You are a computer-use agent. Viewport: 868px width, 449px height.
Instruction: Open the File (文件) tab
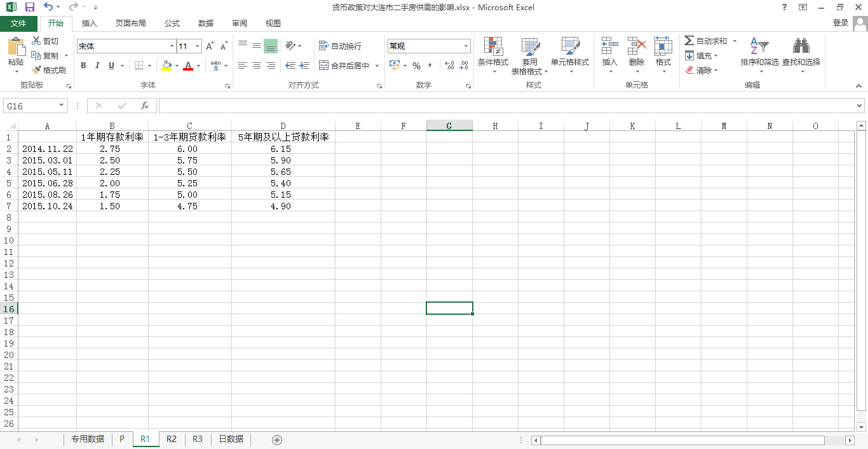pos(19,23)
